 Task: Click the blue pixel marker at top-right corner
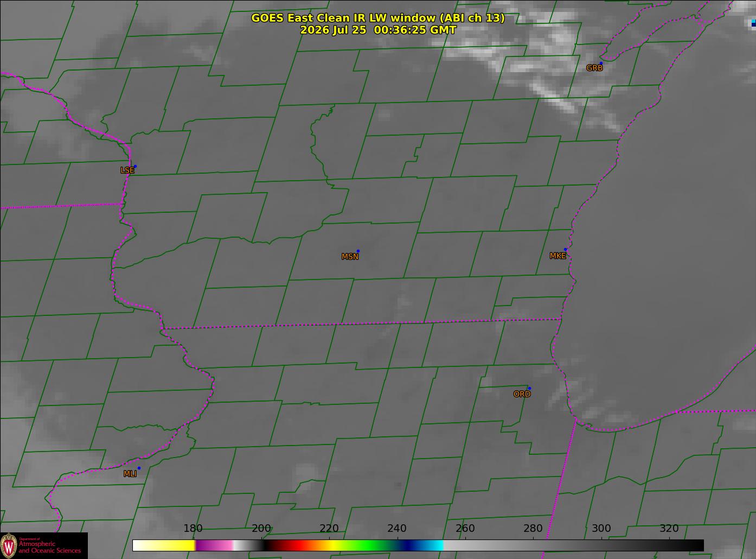[x=753, y=23]
